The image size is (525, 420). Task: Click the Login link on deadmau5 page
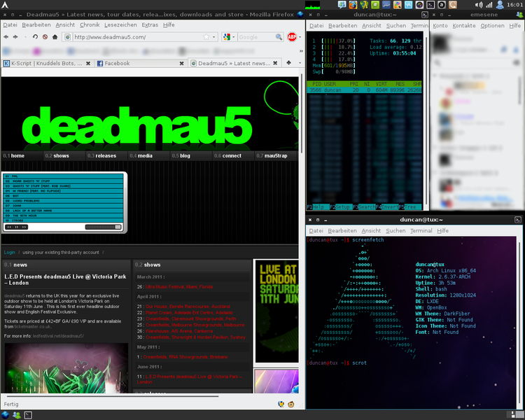9,252
